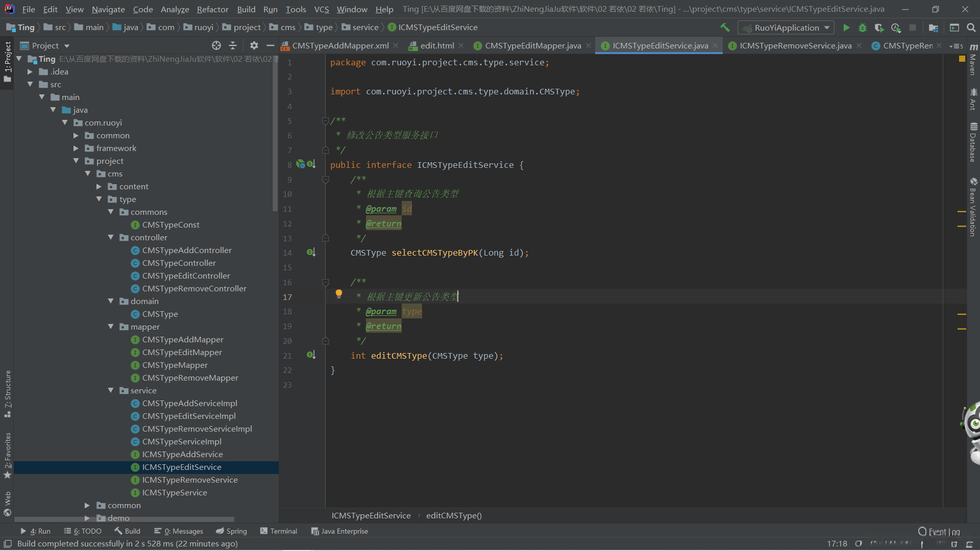Click the editCMSType() breadcrumb link

453,515
